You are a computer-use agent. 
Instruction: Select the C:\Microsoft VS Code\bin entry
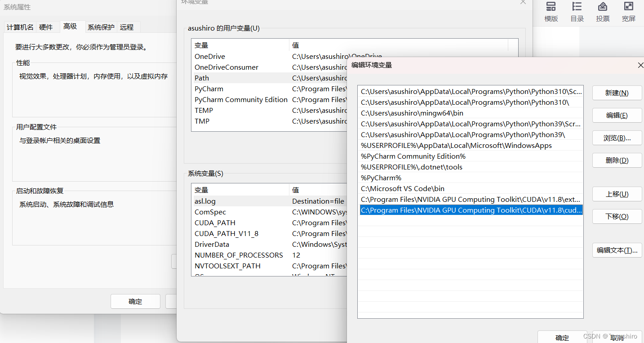471,189
